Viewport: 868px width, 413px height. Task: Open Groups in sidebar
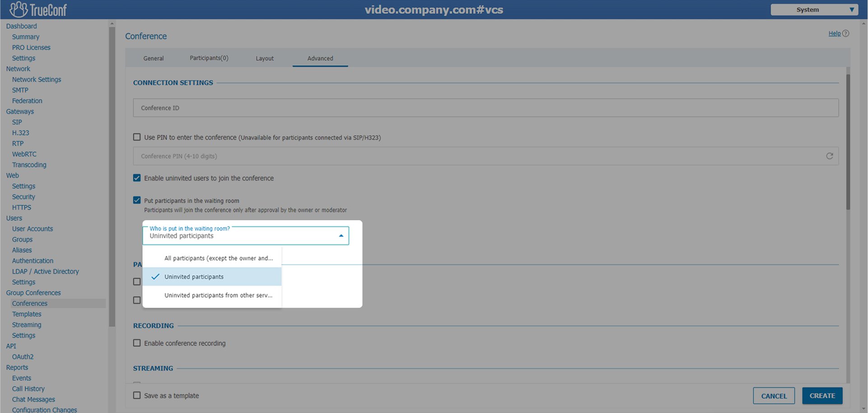pos(23,239)
